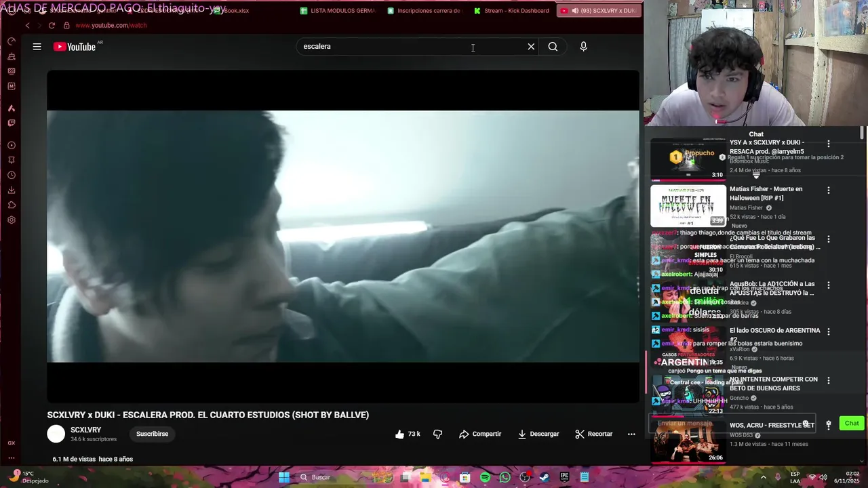
Task: Switch to the LISTA MODULOS GERMA tab
Action: (x=338, y=11)
